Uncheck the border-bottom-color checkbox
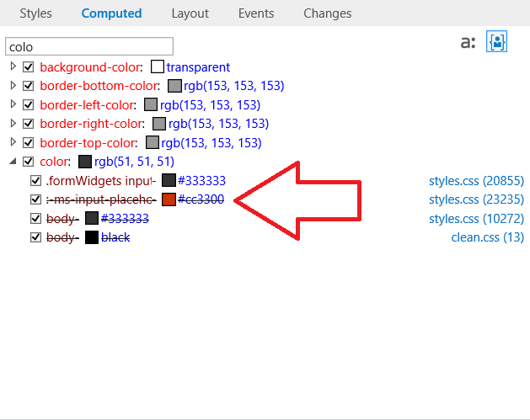Viewport: 530px width, 420px height. [x=28, y=86]
